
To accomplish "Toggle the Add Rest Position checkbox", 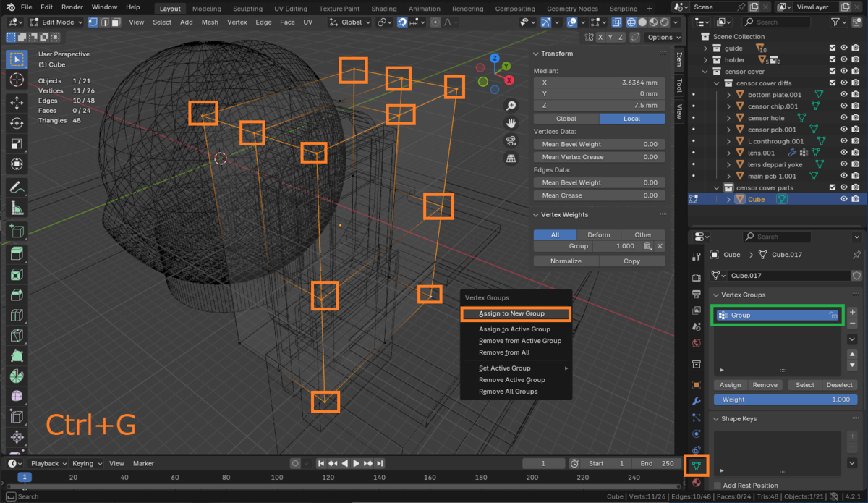I will 718,486.
